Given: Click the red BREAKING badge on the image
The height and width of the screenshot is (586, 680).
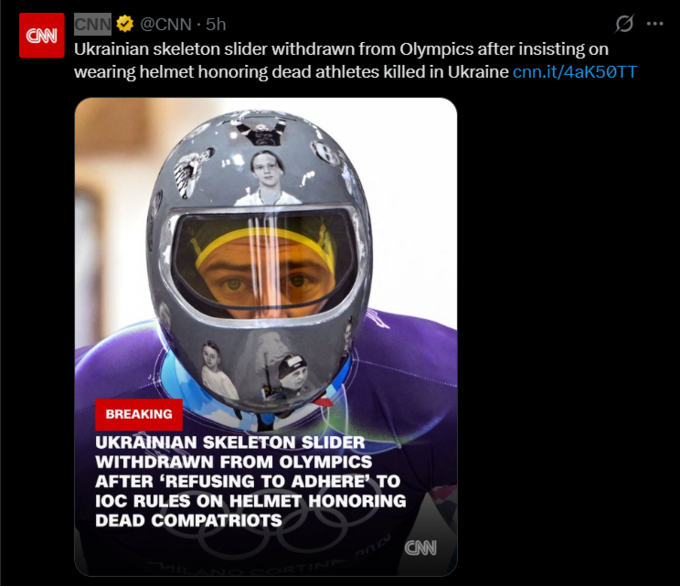Looking at the screenshot, I should (139, 414).
